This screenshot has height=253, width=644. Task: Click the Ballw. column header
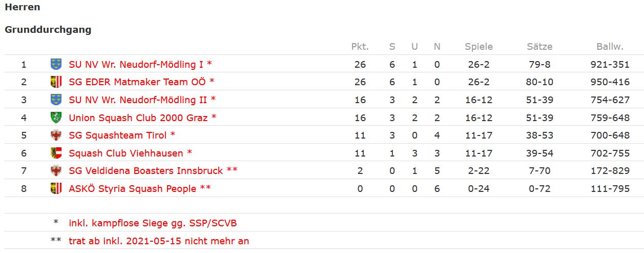(610, 47)
